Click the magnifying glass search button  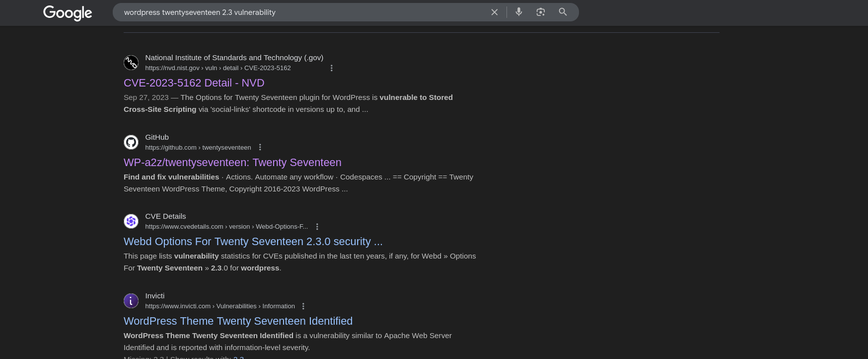pyautogui.click(x=563, y=12)
